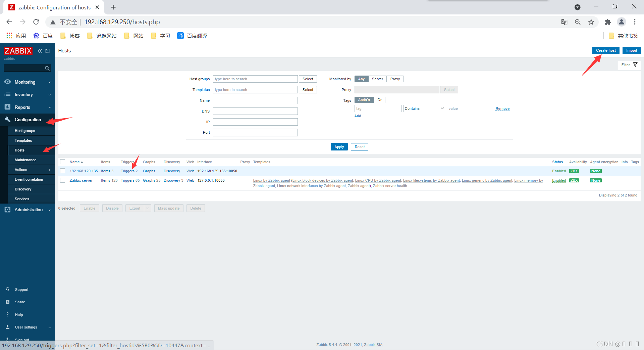Set Monitored by to Server
The image size is (644, 350).
pos(377,79)
